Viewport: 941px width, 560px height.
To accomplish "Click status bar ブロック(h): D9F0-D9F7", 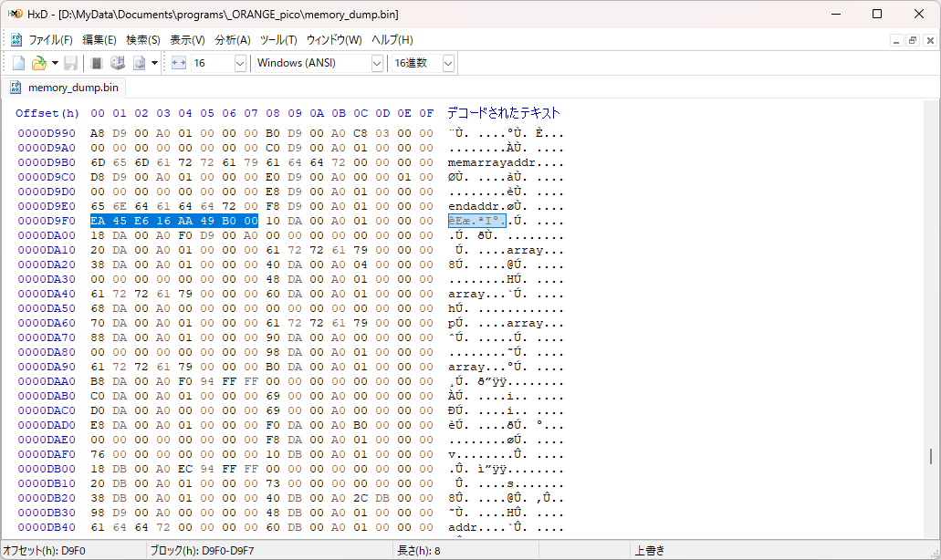I will click(x=203, y=550).
